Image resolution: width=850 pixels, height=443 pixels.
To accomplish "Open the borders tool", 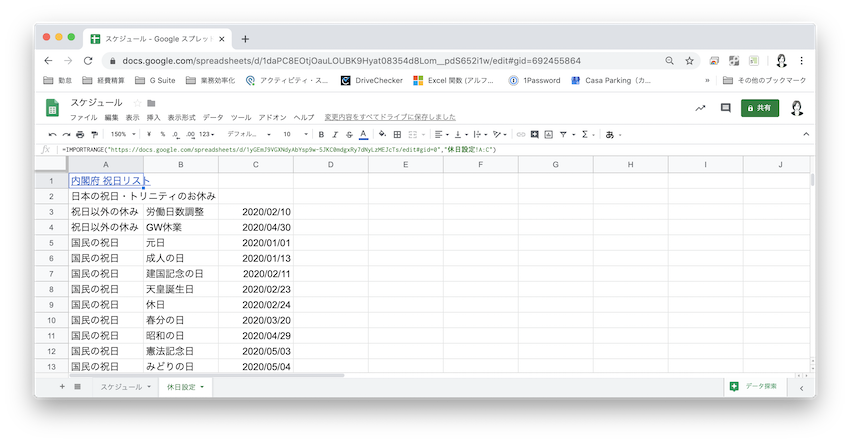I will [x=397, y=134].
